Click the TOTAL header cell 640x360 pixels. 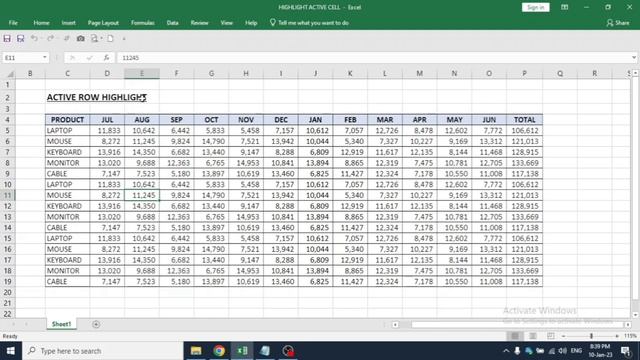pos(524,120)
